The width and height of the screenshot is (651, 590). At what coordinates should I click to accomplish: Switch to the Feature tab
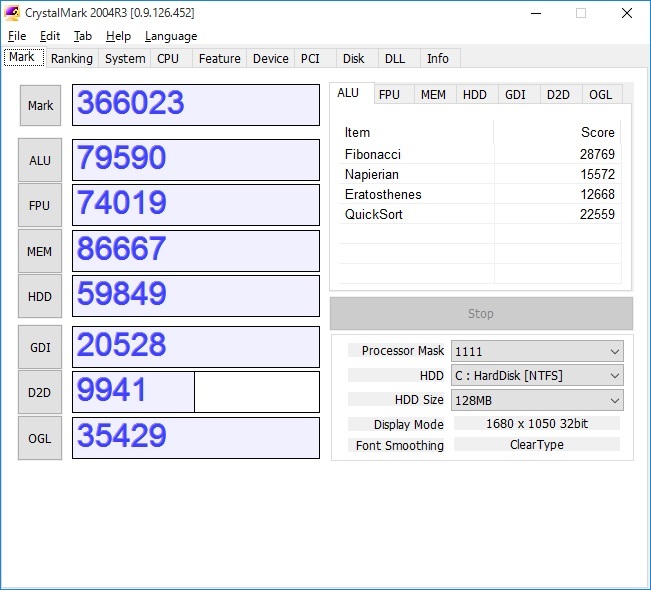[x=220, y=59]
